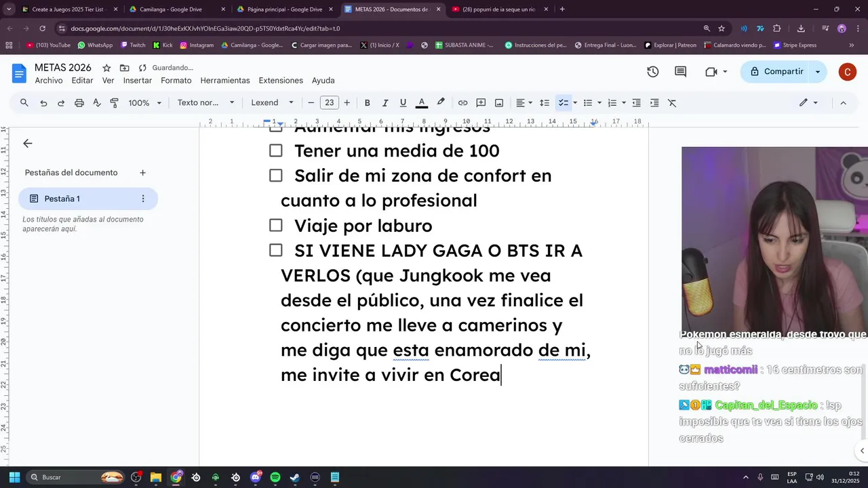
Task: Check 'SI VIENE LADY GAGA' box
Action: click(275, 250)
